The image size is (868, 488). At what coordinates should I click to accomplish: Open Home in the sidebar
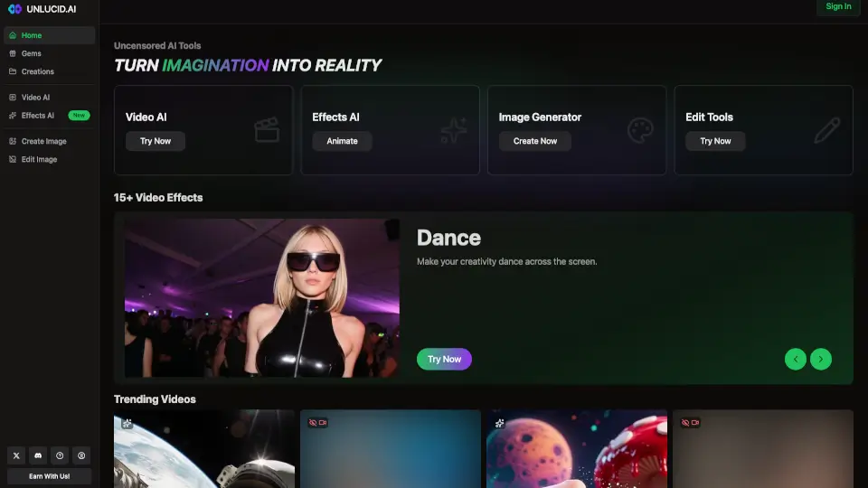49,35
